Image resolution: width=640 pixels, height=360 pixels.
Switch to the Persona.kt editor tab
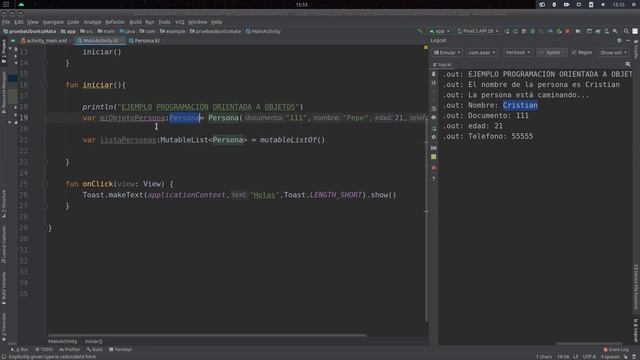[x=145, y=41]
